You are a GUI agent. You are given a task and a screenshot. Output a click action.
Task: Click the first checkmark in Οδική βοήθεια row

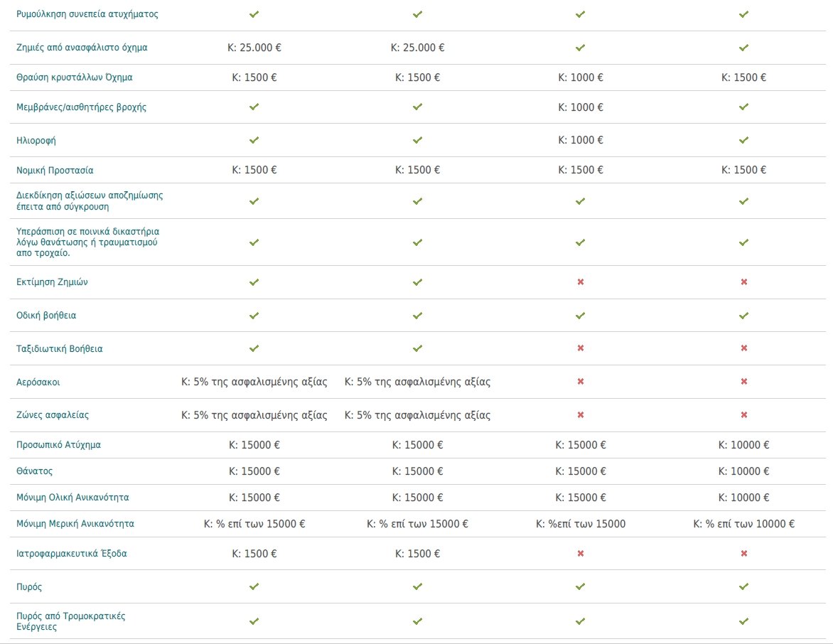pyautogui.click(x=254, y=316)
